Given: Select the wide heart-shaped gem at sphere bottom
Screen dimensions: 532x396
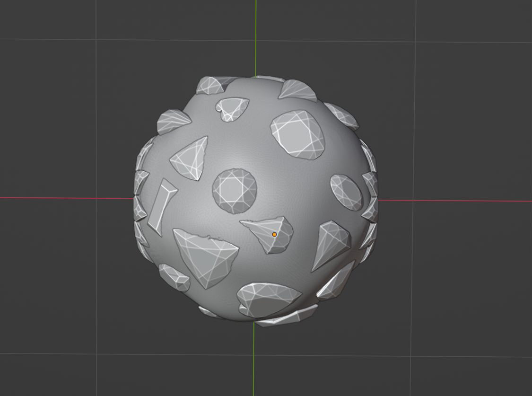Looking at the screenshot, I should 267,299.
